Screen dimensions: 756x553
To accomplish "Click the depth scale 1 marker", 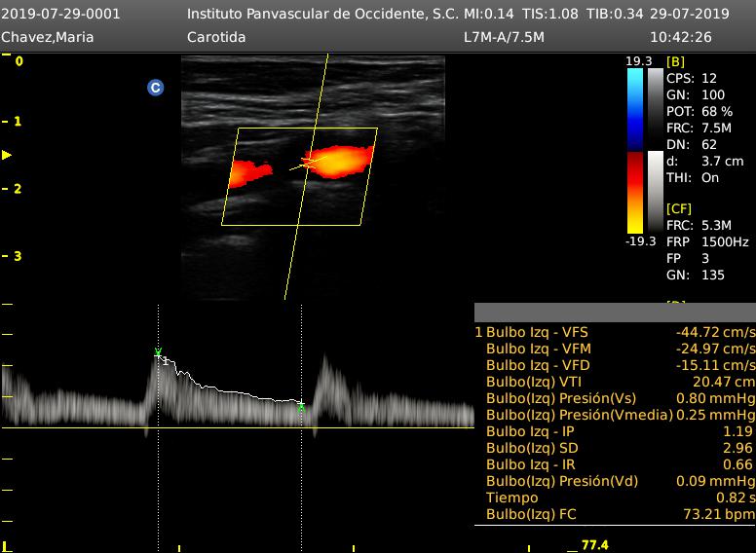I will 18,122.
